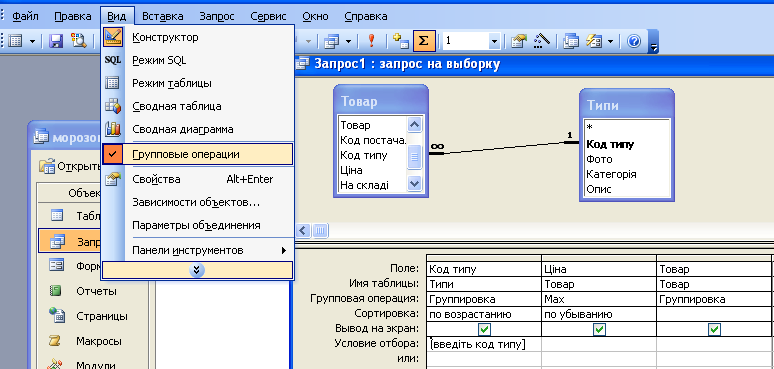Image resolution: width=774 pixels, height=369 pixels.
Task: Click the Print Preview search icon
Action: coord(78,41)
